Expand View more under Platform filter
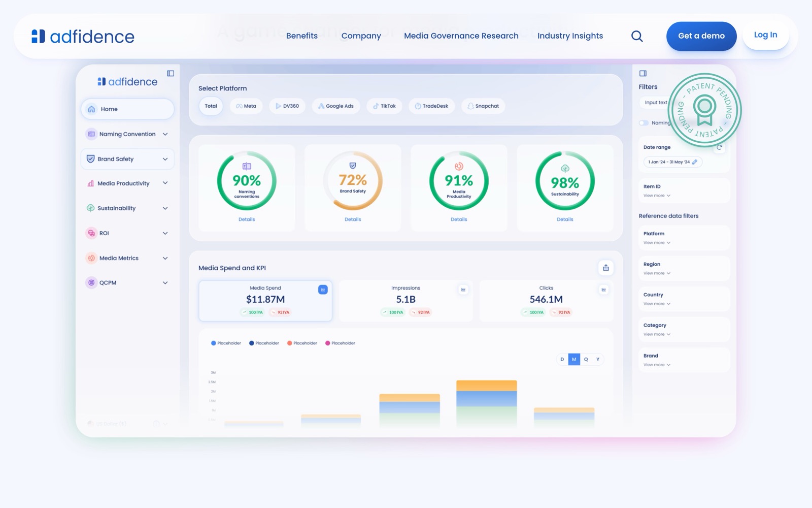The width and height of the screenshot is (812, 508). coord(657,243)
